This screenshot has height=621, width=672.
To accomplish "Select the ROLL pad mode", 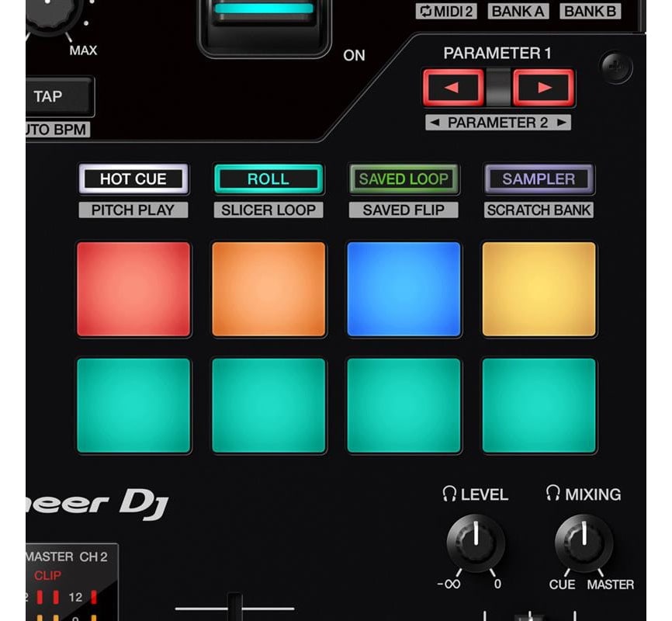I will [x=268, y=179].
